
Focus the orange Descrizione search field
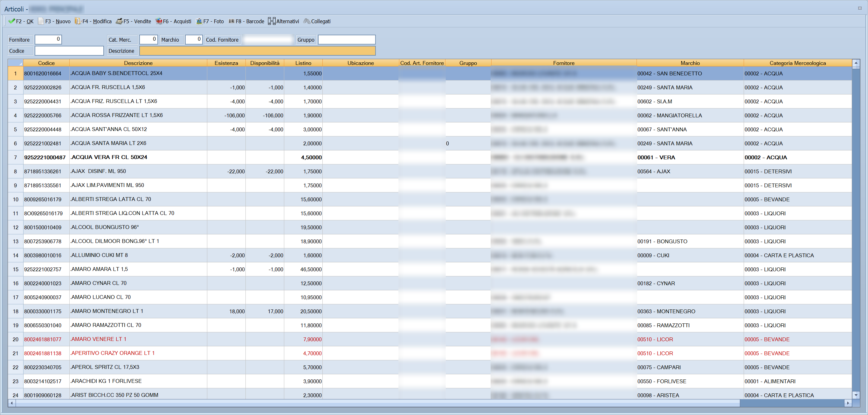point(258,51)
